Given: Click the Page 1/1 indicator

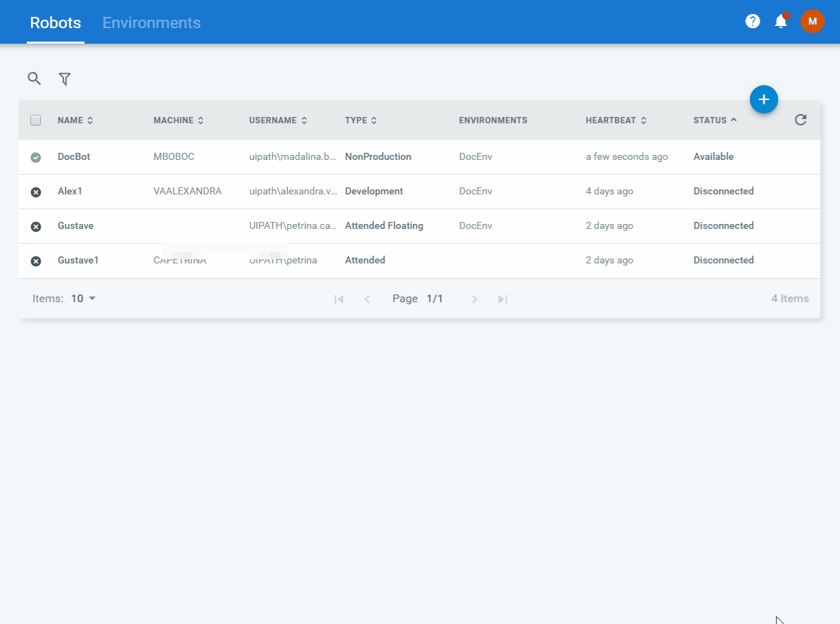Looking at the screenshot, I should (x=418, y=299).
